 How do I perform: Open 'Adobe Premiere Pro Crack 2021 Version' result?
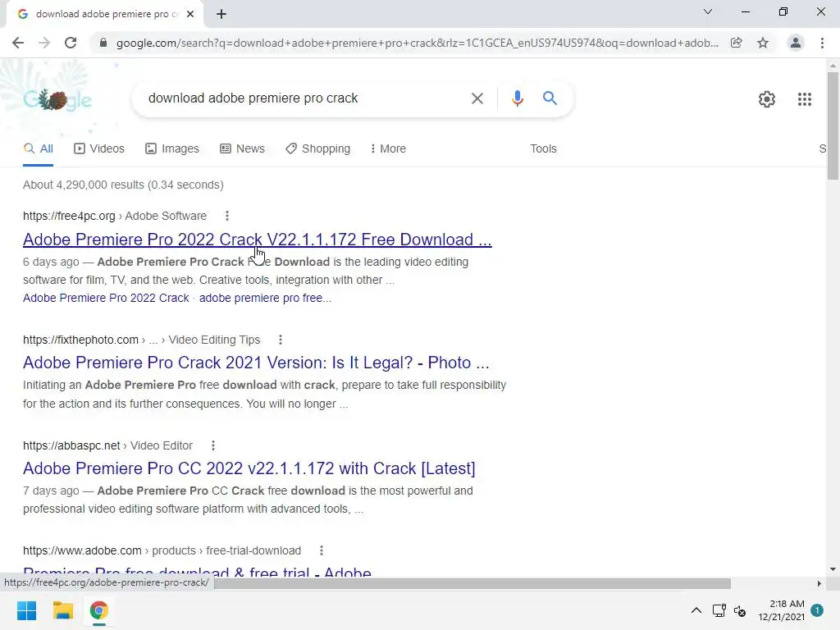pyautogui.click(x=256, y=363)
